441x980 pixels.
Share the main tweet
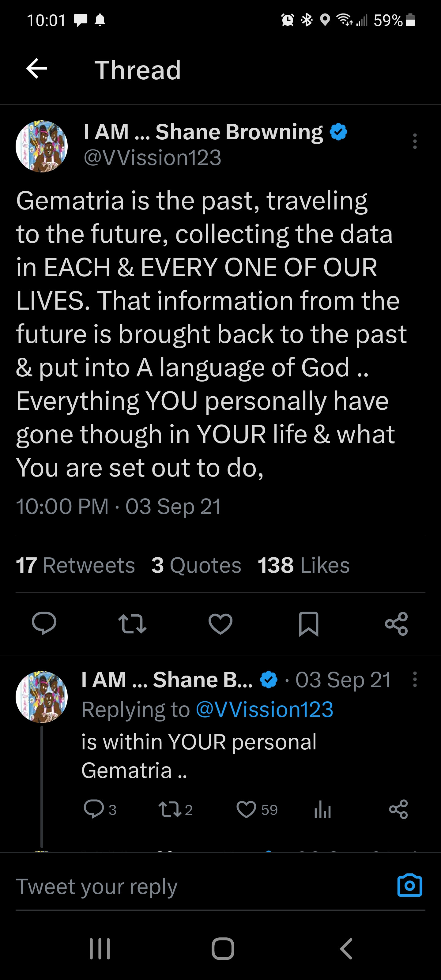pyautogui.click(x=397, y=624)
